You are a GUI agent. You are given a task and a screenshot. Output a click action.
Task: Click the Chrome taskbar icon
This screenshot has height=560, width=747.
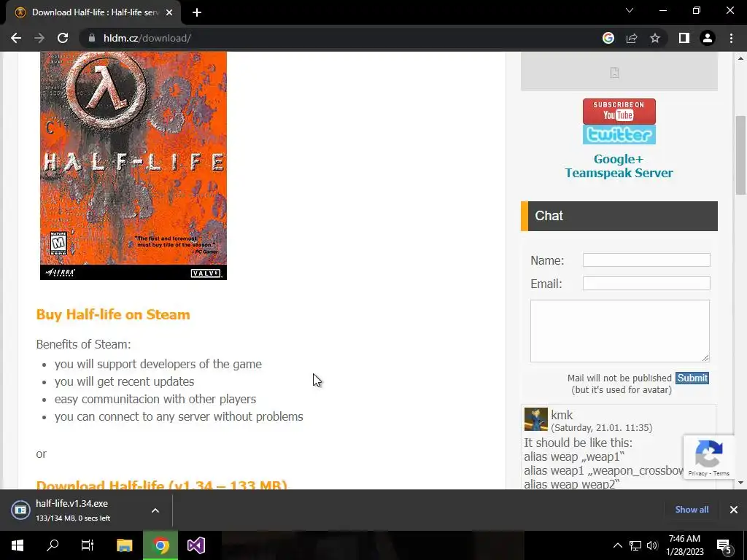pos(160,545)
